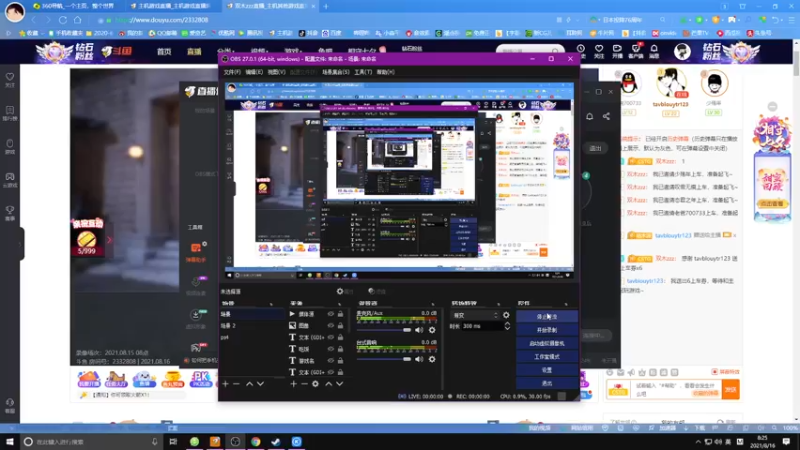This screenshot has width=800, height=450.
Task: Move selected scene down in Scenes panel
Action: [x=261, y=384]
